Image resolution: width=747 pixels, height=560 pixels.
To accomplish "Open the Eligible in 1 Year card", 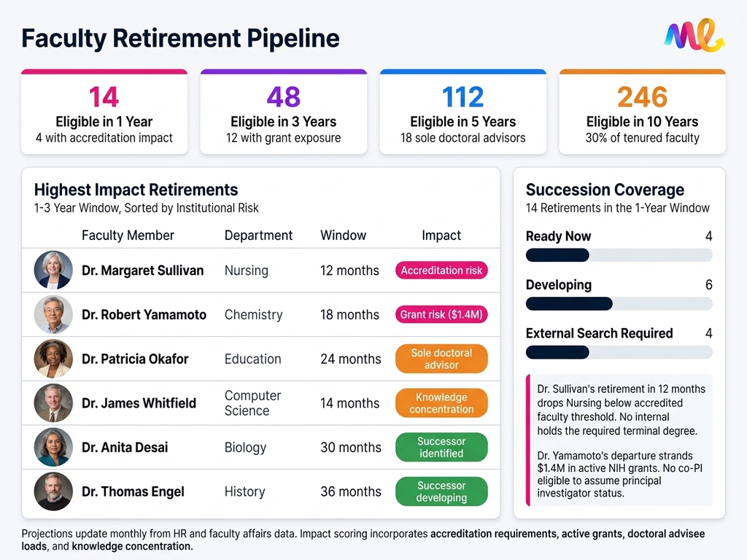I will click(x=104, y=112).
